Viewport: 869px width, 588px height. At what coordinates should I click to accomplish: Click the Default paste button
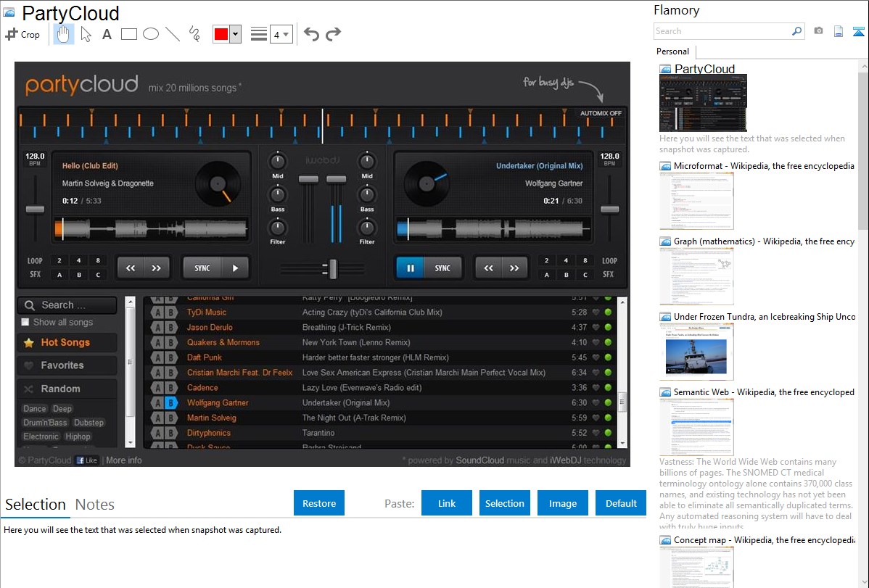click(x=621, y=503)
